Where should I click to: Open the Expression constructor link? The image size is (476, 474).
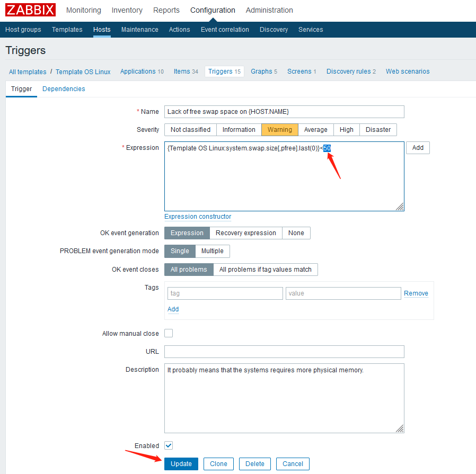[x=198, y=217]
